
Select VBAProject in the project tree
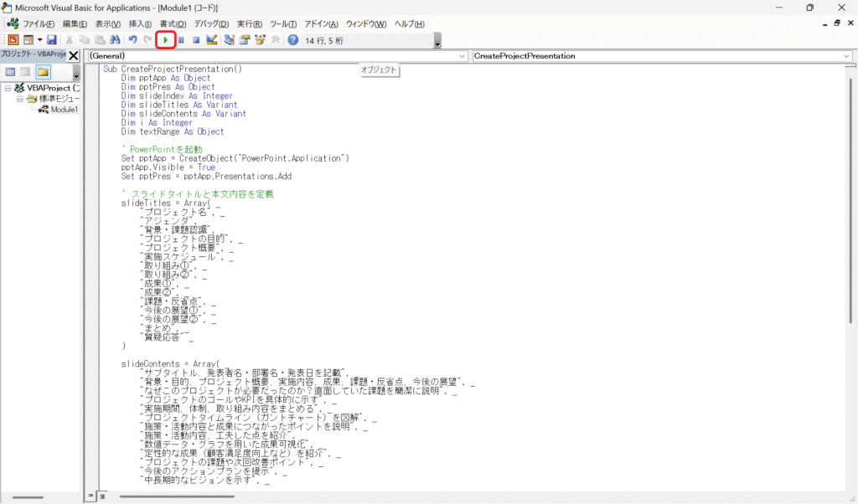(x=53, y=88)
